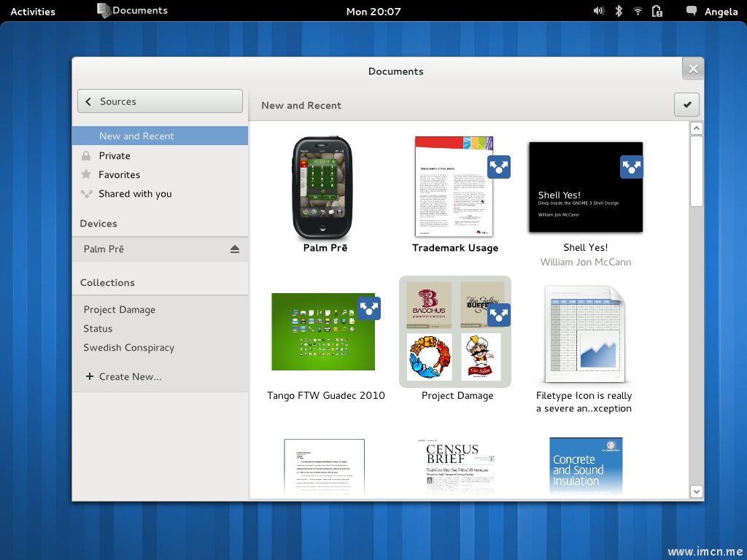This screenshot has height=560, width=747.
Task: Open the Shell Yes! presentation thumbnail
Action: point(586,187)
